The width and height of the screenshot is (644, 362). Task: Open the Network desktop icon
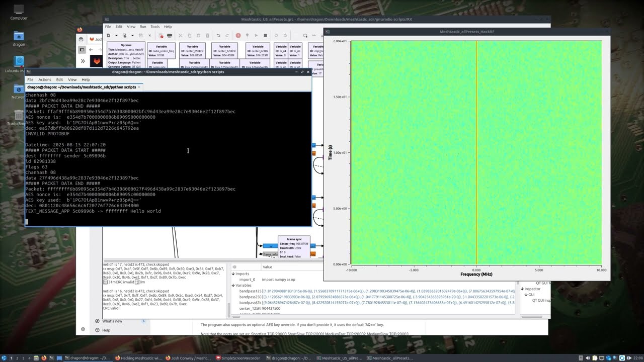pos(19,92)
